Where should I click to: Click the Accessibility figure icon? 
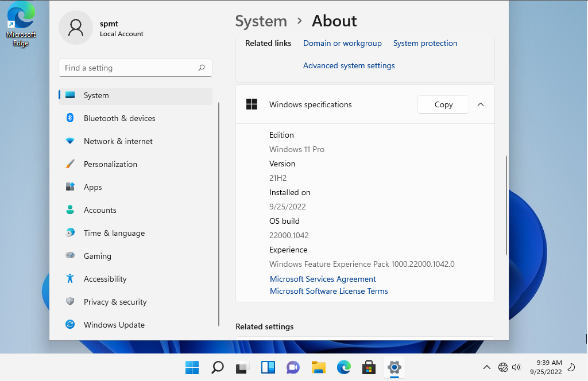click(70, 279)
